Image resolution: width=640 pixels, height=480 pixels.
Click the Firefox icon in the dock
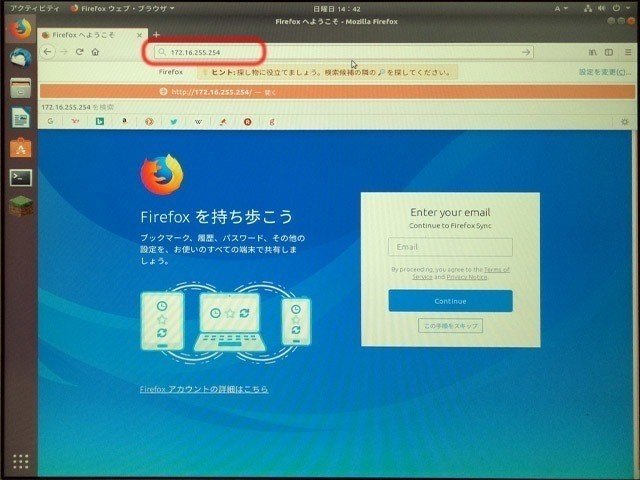20,29
